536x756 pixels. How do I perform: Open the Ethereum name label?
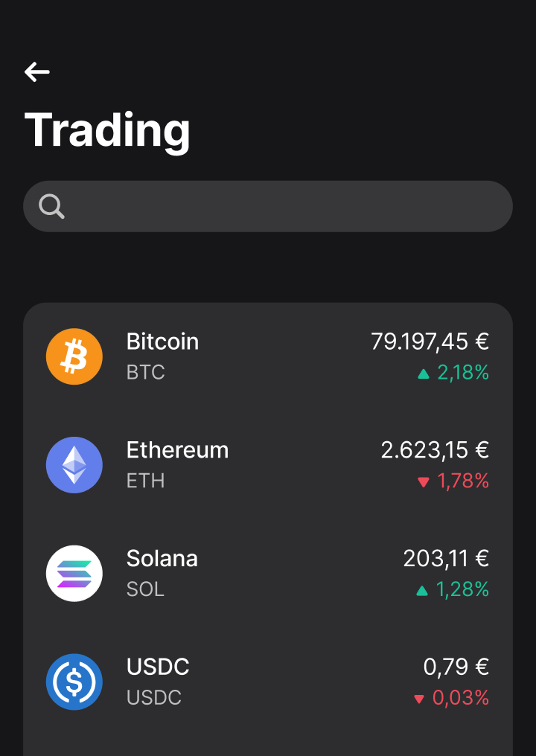point(177,450)
